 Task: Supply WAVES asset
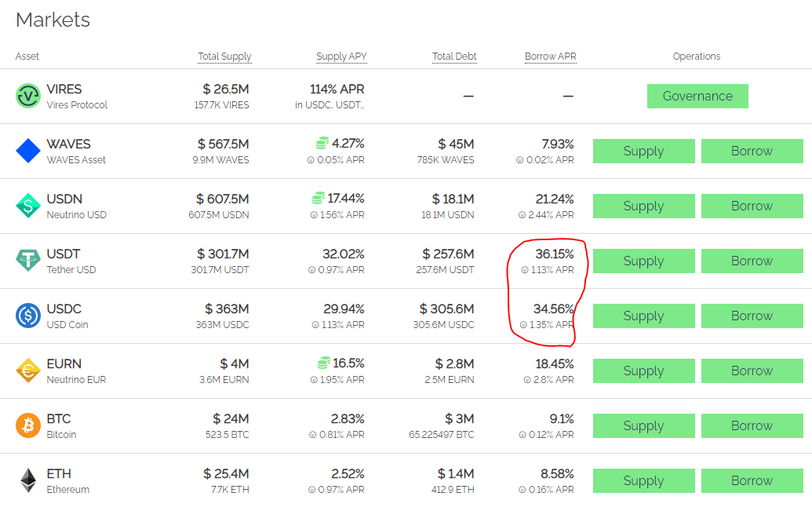tap(643, 151)
